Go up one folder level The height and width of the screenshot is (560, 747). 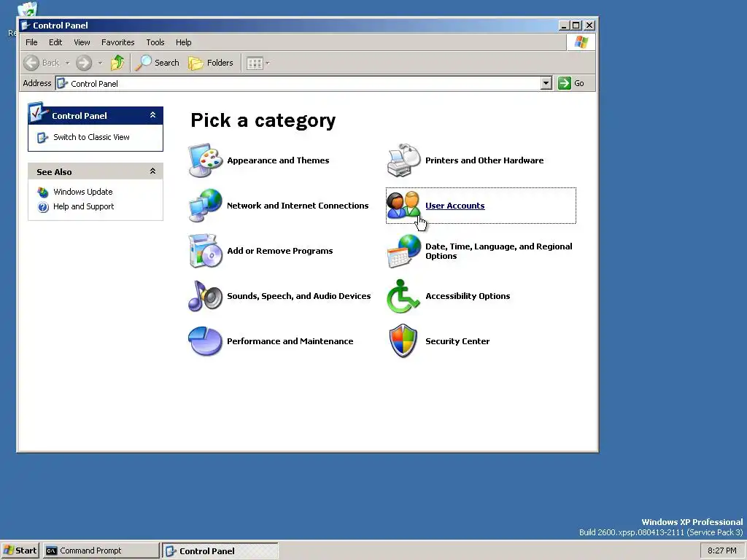pos(117,63)
